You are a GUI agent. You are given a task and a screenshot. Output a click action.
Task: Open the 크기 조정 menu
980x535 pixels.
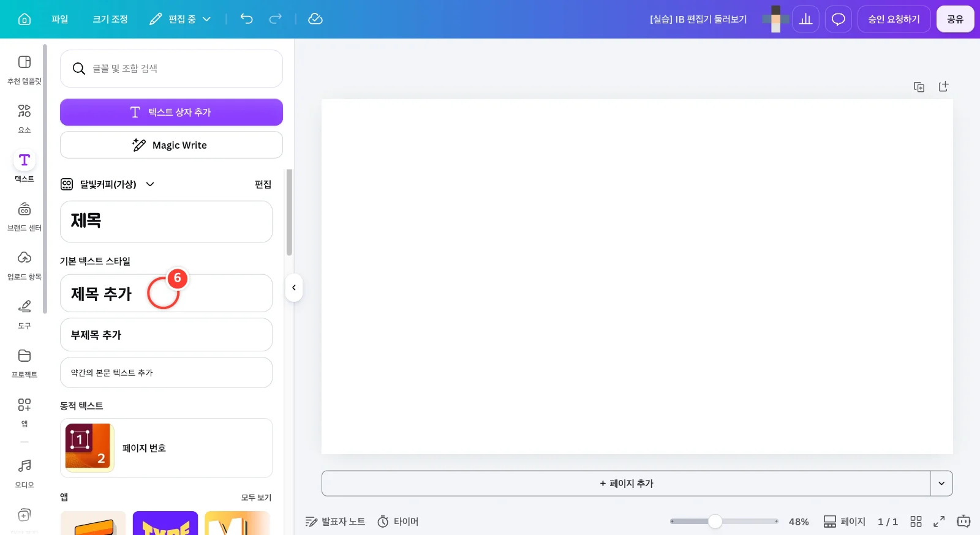110,19
